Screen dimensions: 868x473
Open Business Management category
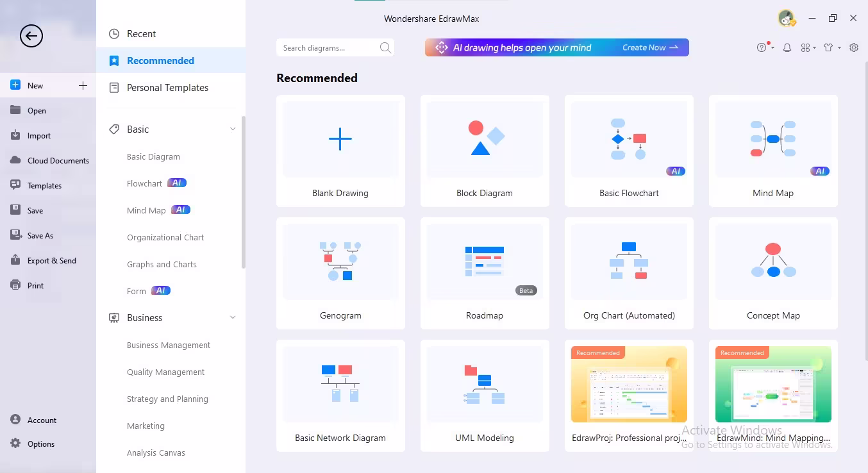[169, 345]
